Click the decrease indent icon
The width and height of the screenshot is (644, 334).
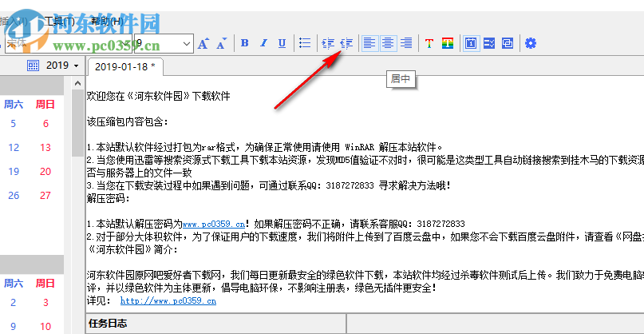coord(346,43)
